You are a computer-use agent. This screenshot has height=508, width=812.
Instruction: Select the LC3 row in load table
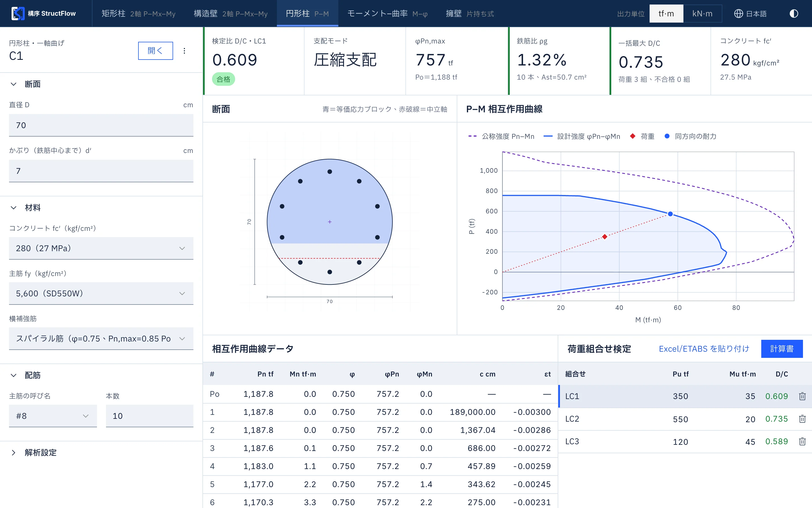(x=685, y=441)
